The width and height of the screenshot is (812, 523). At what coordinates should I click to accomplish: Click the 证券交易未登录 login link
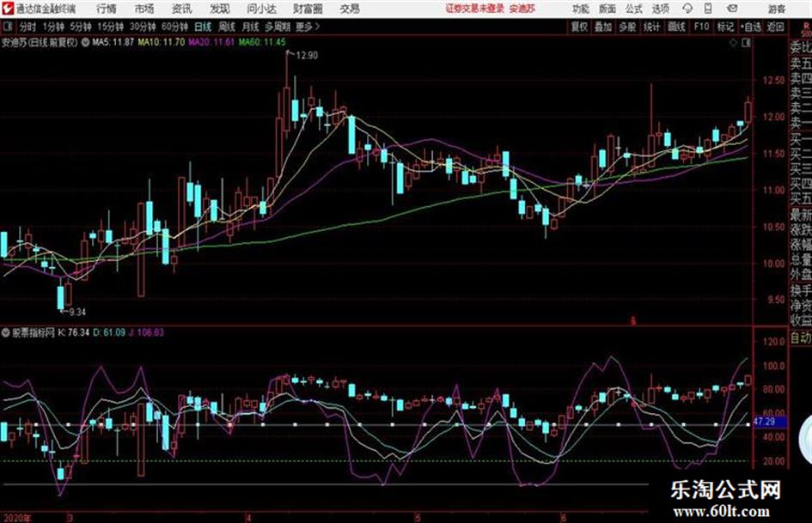(x=475, y=9)
